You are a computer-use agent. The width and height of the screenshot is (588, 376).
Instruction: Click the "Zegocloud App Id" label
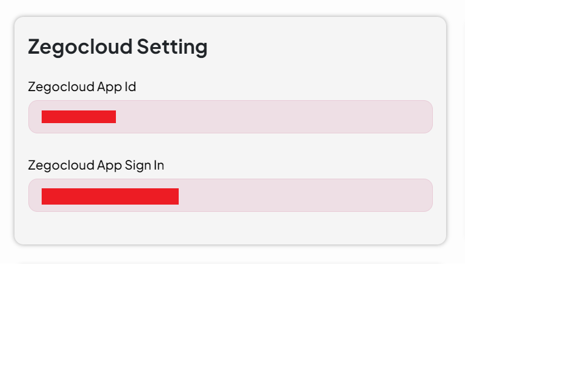point(81,87)
